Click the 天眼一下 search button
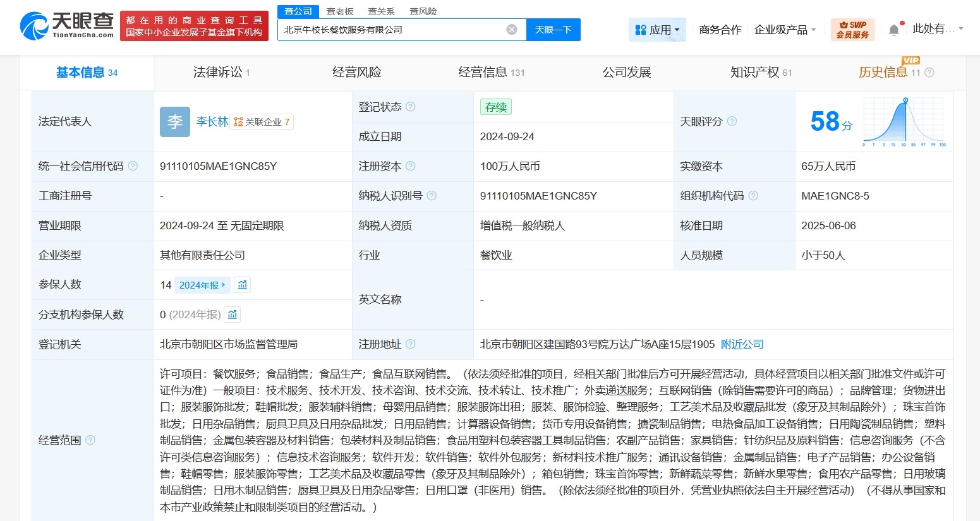This screenshot has width=980, height=521. coord(553,29)
